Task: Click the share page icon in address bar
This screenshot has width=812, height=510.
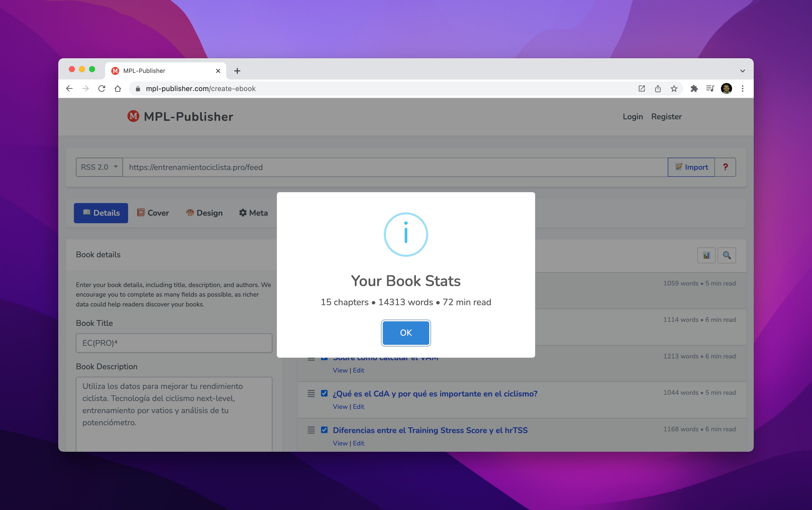Action: point(658,89)
